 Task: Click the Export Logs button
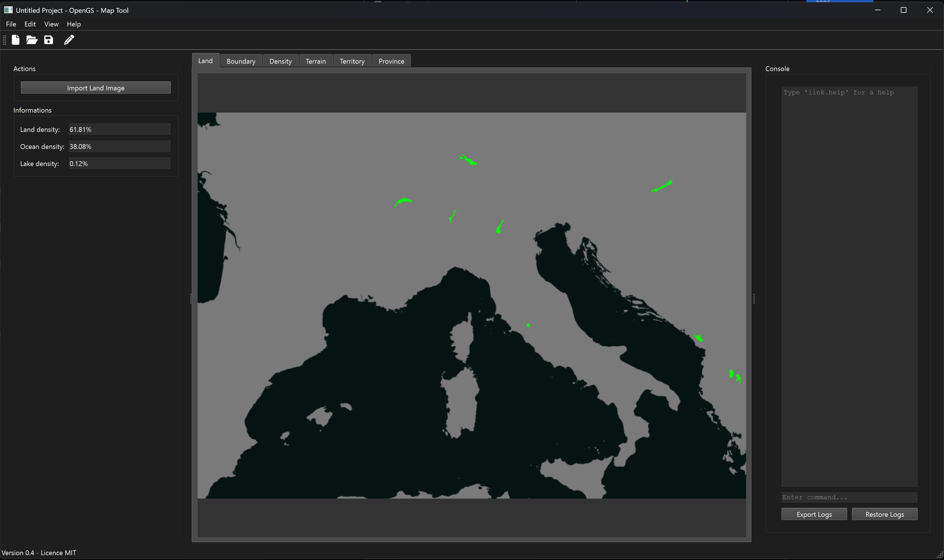pyautogui.click(x=814, y=514)
